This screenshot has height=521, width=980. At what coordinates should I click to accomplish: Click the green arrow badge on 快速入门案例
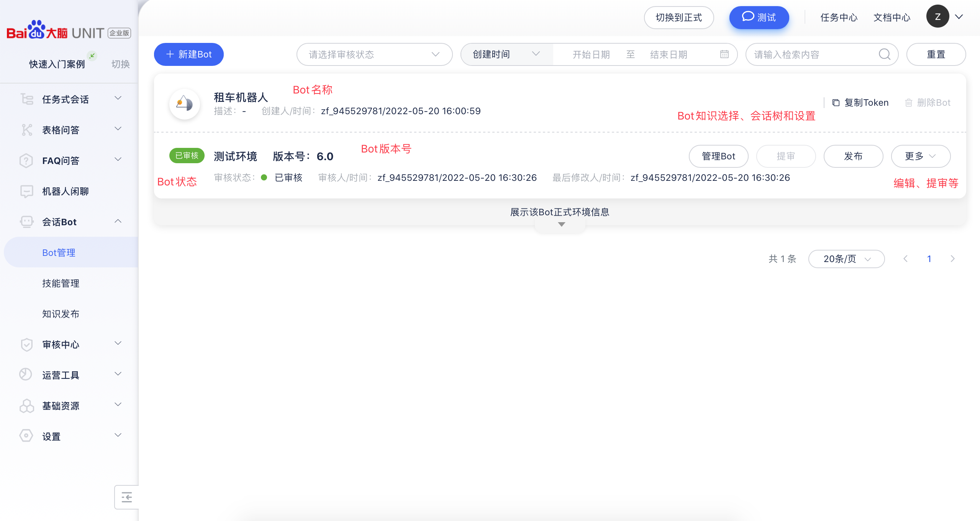(92, 56)
